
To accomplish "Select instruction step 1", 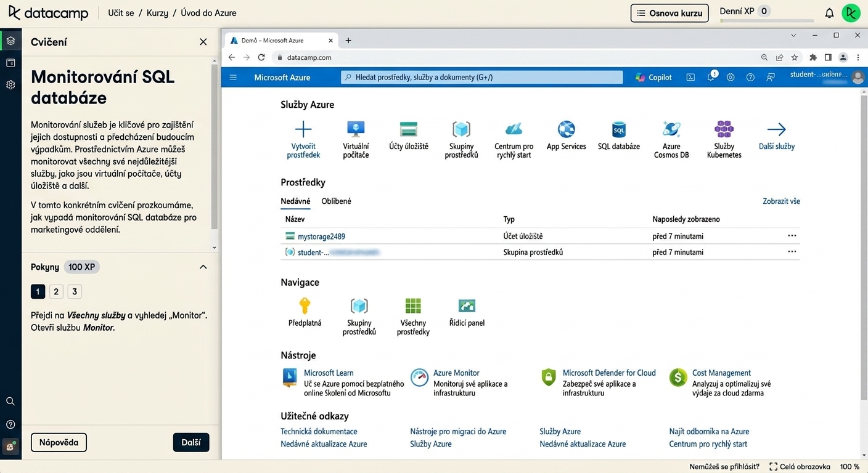I will [x=38, y=292].
